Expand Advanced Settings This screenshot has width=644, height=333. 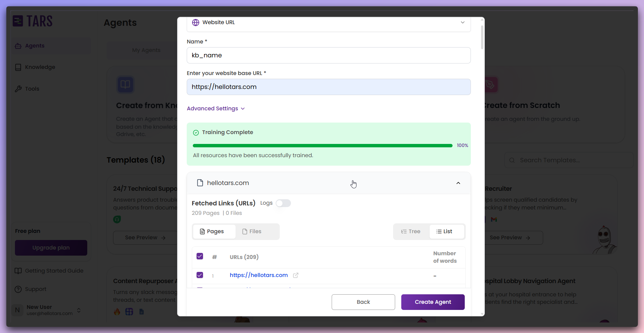coord(216,109)
